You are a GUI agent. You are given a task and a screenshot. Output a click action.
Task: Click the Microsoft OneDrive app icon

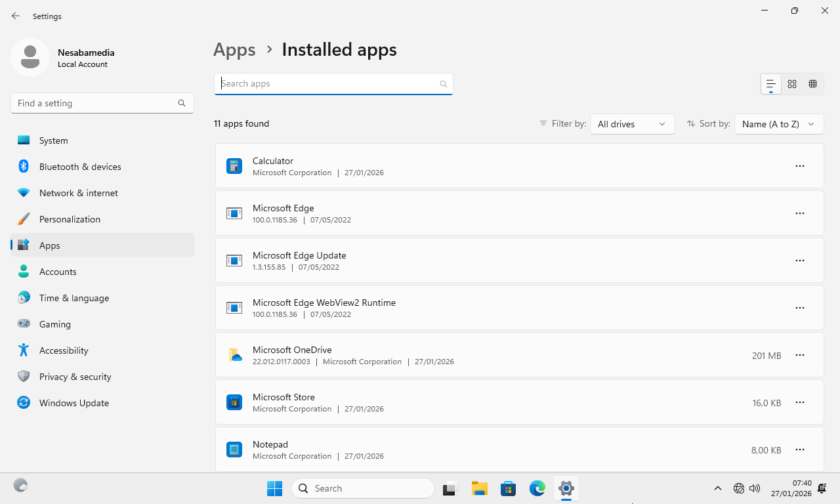click(234, 355)
